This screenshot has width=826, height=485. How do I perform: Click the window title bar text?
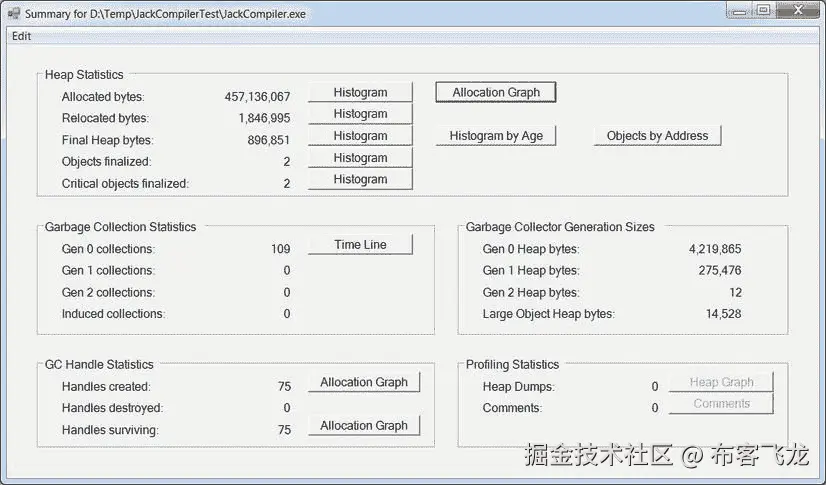tap(165, 14)
